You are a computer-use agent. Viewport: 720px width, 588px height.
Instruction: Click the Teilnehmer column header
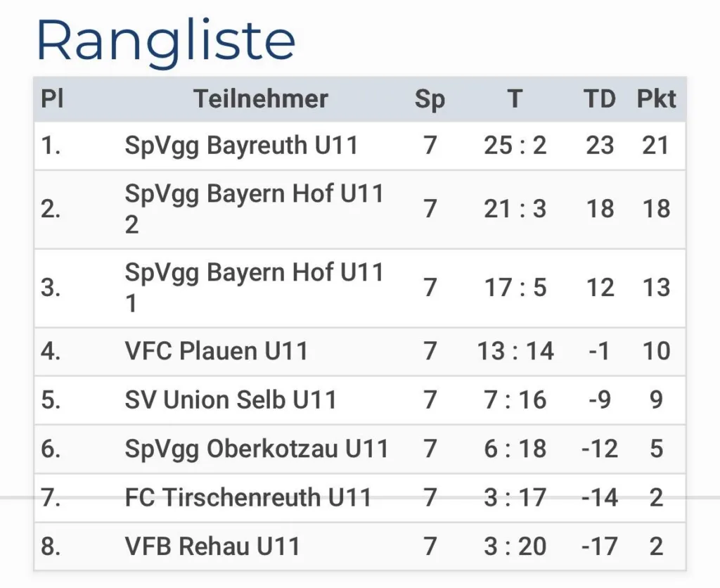point(261,99)
